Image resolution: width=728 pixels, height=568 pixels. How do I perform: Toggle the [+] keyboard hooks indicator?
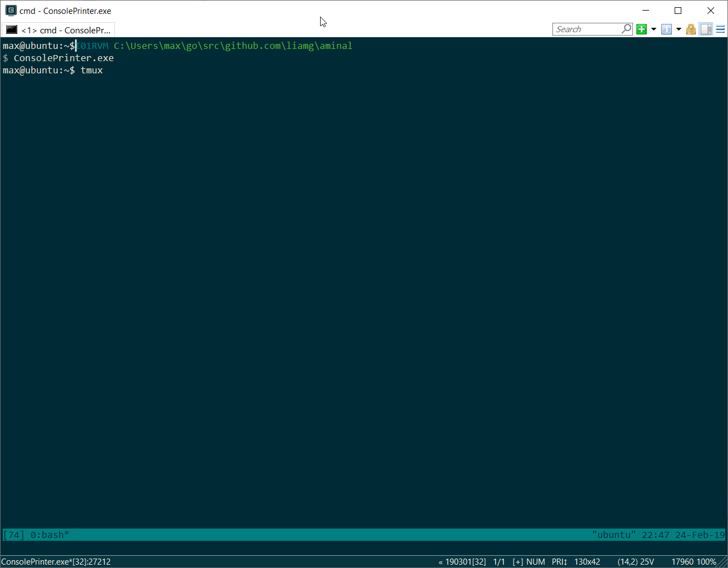pos(517,562)
